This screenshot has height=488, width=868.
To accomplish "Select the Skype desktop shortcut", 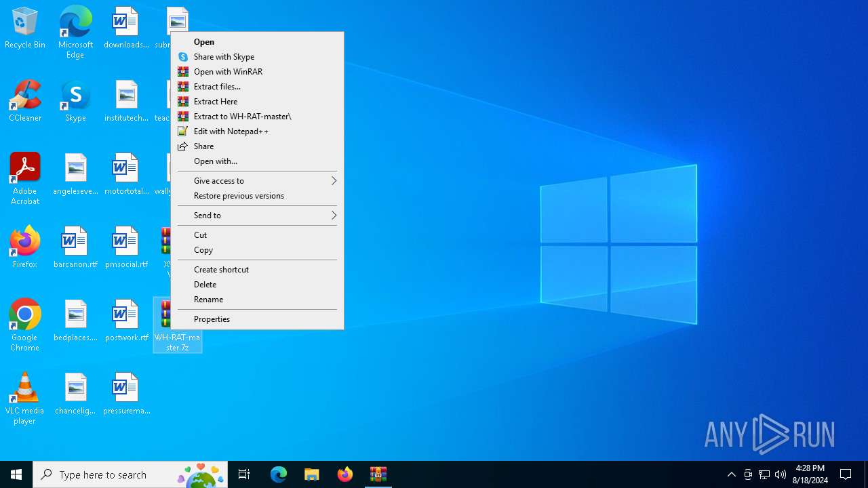I will pos(75,102).
